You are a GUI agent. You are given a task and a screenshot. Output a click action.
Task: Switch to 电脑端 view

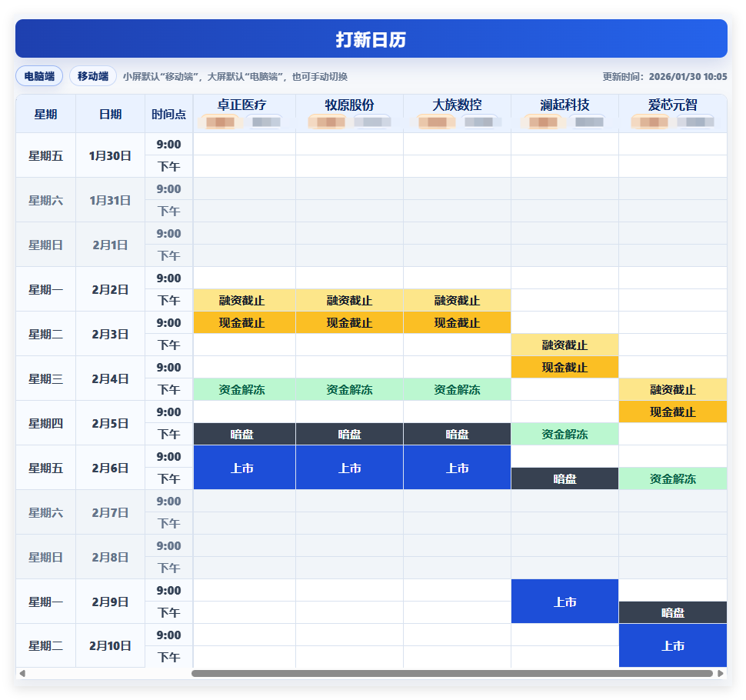39,77
